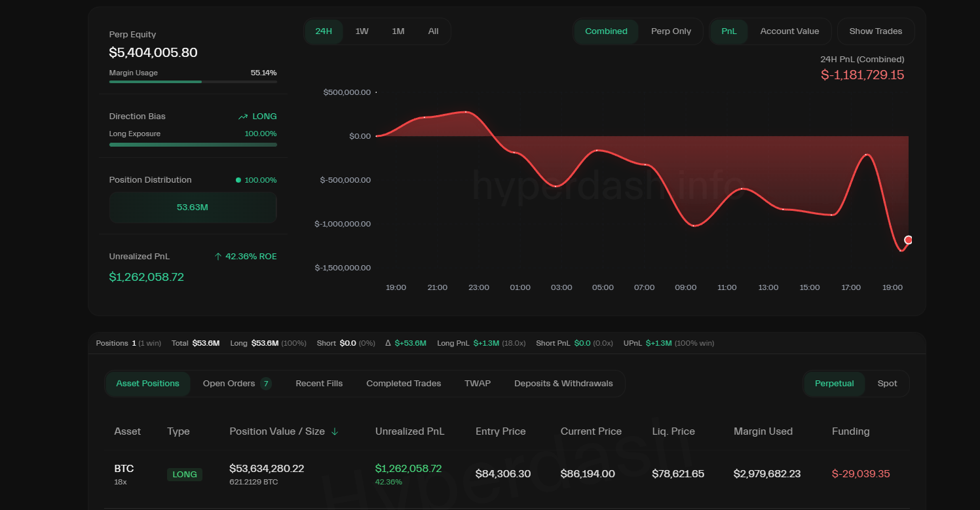Click the 53.63M position distribution bar
Image resolution: width=980 pixels, height=510 pixels.
tap(193, 208)
